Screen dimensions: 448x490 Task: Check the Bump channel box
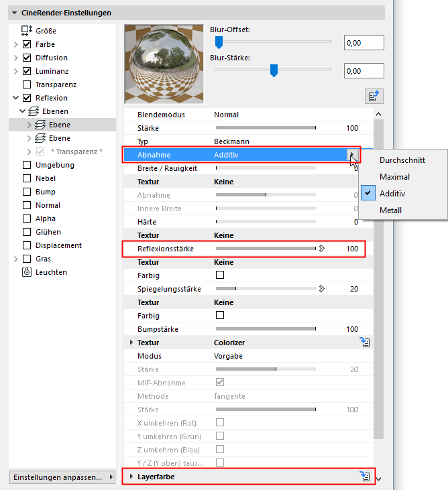point(27,192)
